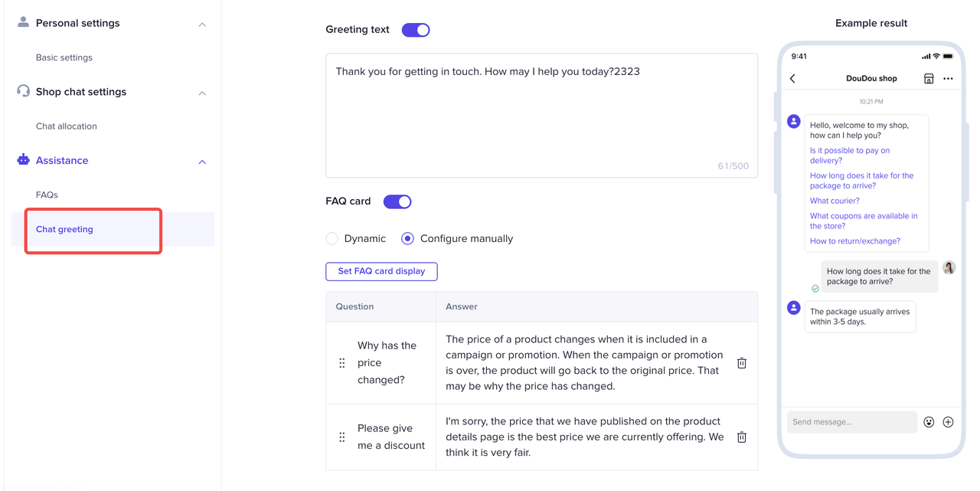Turn off the FAQ card toggle
The height and width of the screenshot is (491, 980).
(397, 201)
